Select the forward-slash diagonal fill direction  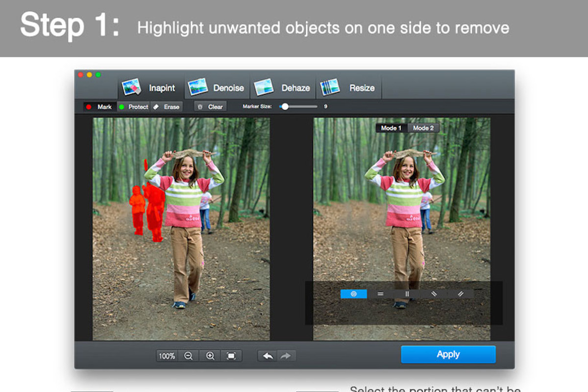coord(461,294)
